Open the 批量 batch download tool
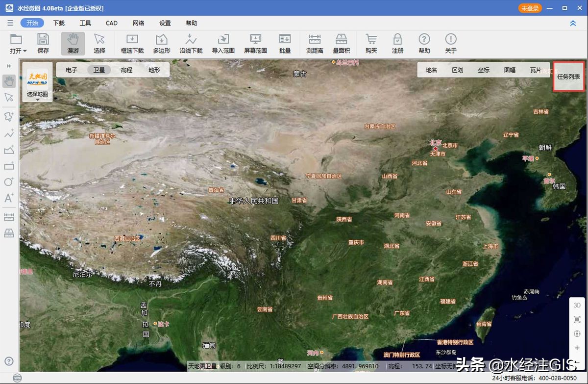Viewport: 588px width, 384px height. [285, 43]
